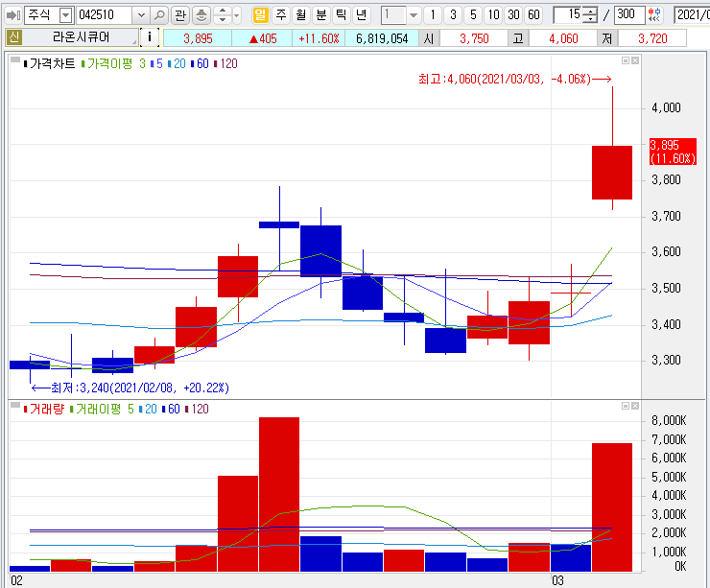
Task: Select the 1 interval preset button
Action: [x=433, y=15]
